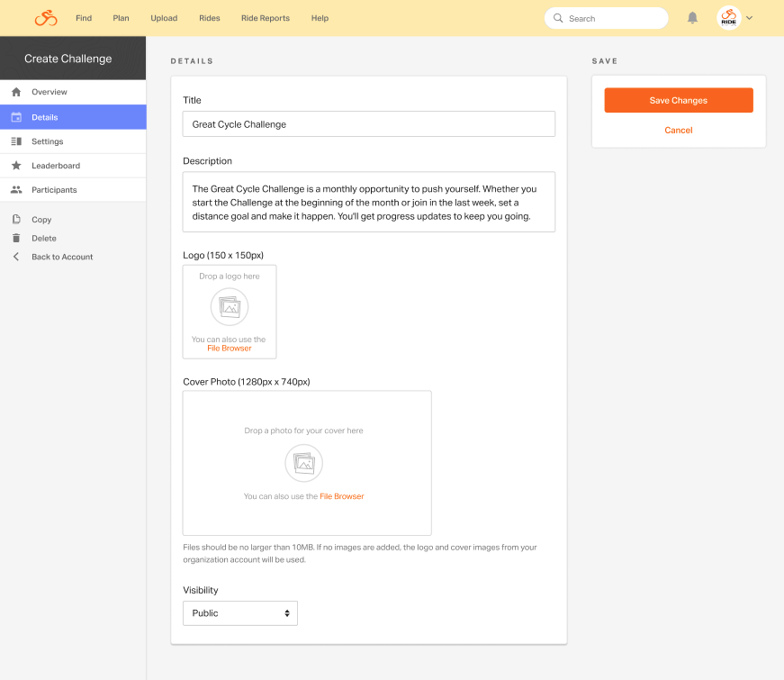The width and height of the screenshot is (784, 680).
Task: Click the Save Changes button
Action: tap(679, 100)
